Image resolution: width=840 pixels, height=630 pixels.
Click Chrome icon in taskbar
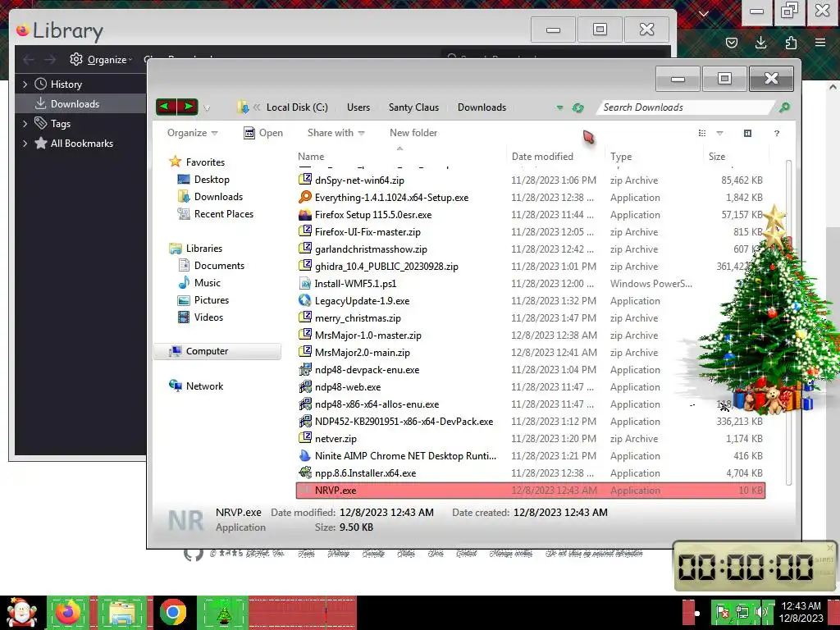(172, 612)
